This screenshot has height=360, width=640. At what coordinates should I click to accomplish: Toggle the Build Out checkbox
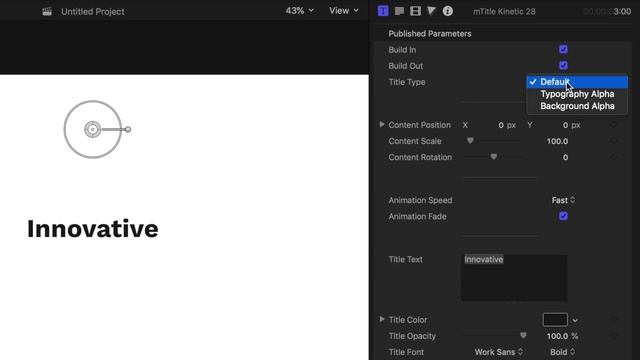click(x=563, y=65)
